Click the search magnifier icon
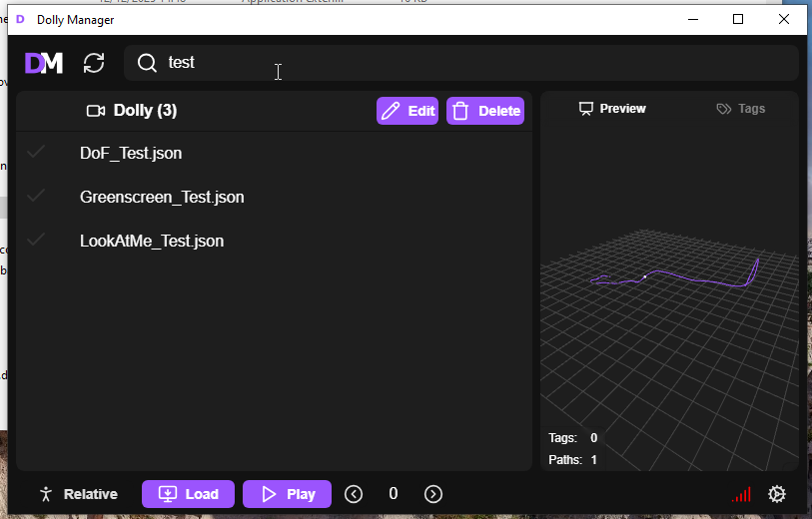Image resolution: width=812 pixels, height=519 pixels. (x=147, y=63)
